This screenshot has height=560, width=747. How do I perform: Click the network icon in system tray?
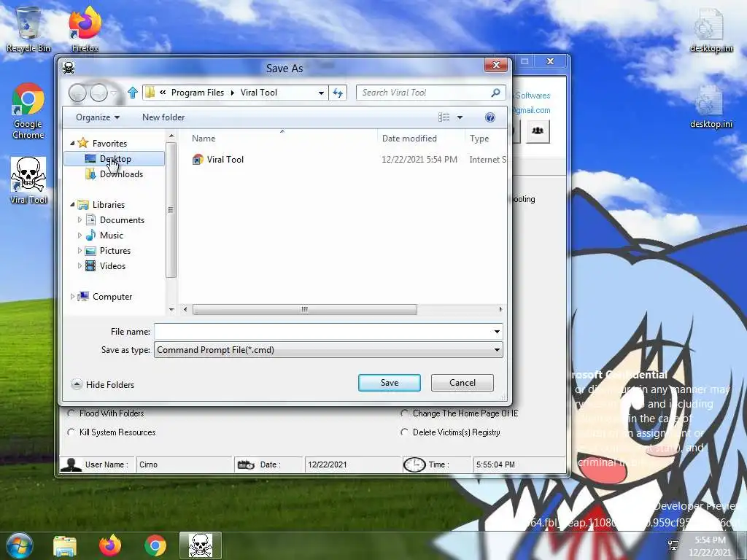coord(673,545)
